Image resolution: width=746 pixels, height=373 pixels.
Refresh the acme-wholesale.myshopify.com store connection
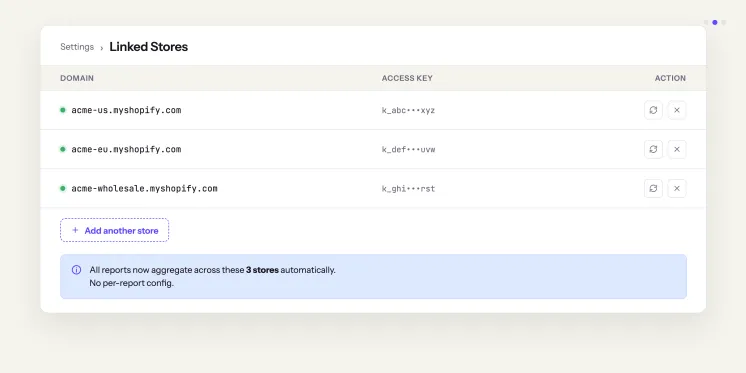[x=653, y=188]
